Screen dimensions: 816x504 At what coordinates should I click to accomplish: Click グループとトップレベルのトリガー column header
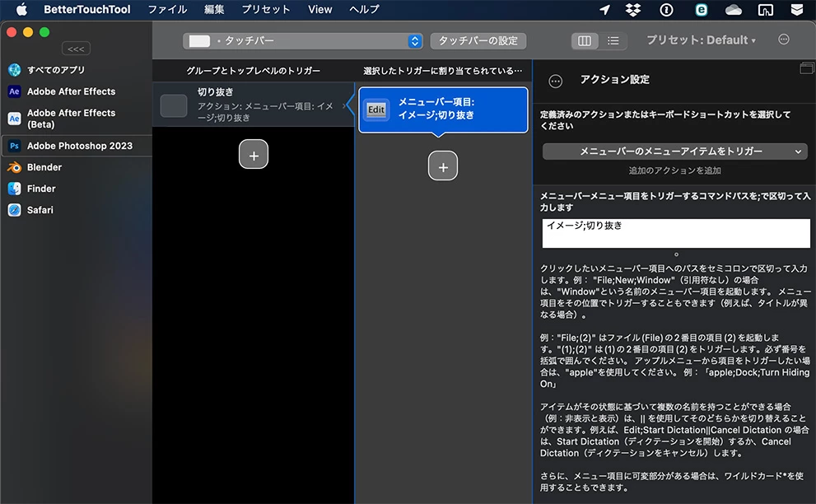click(254, 71)
